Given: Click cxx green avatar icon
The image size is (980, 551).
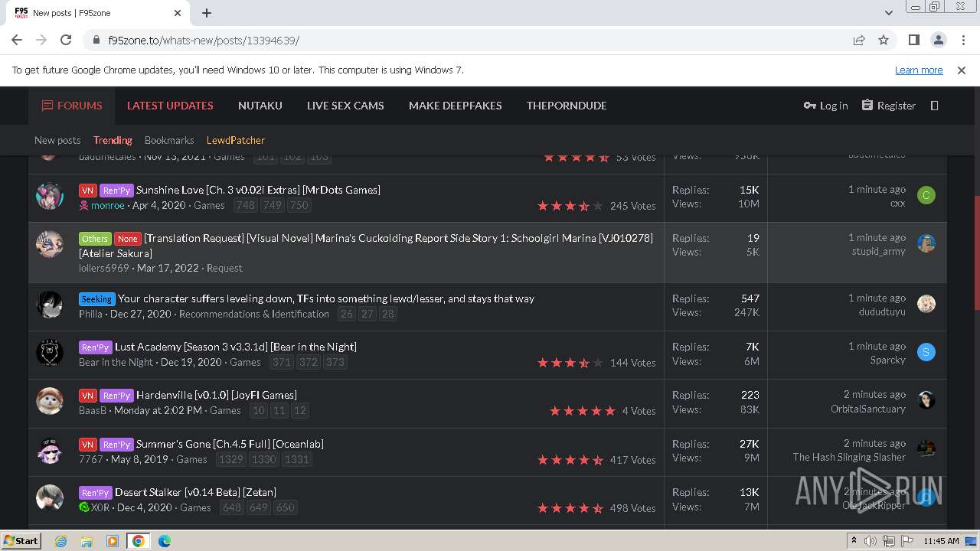Looking at the screenshot, I should click(x=926, y=195).
